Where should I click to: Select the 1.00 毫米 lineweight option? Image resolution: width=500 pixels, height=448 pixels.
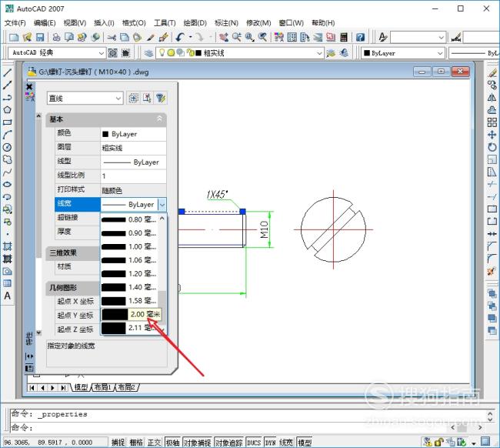(x=129, y=246)
